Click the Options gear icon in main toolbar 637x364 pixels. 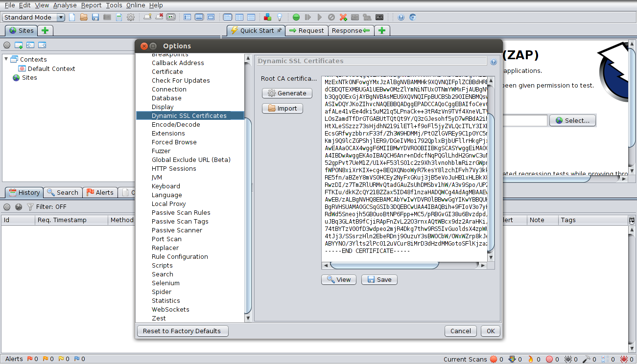131,17
